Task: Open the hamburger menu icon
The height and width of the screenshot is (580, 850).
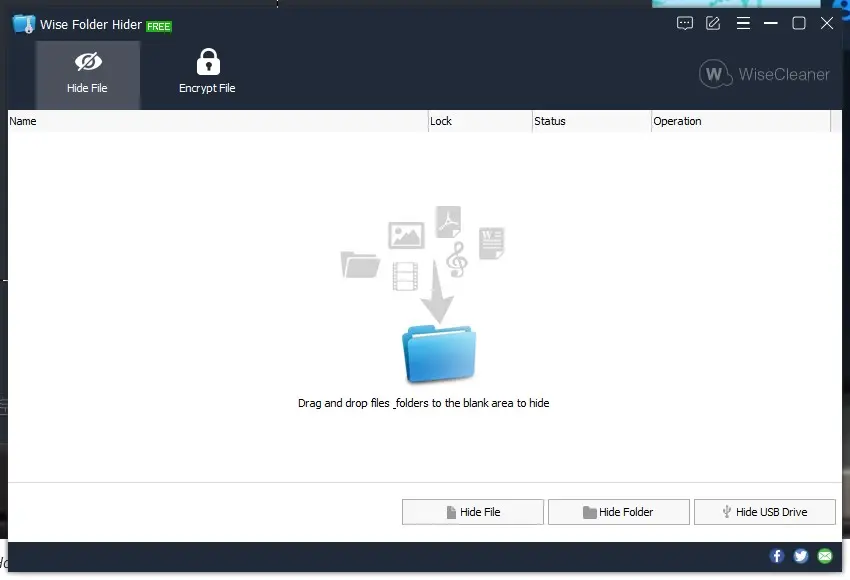Action: (x=743, y=23)
